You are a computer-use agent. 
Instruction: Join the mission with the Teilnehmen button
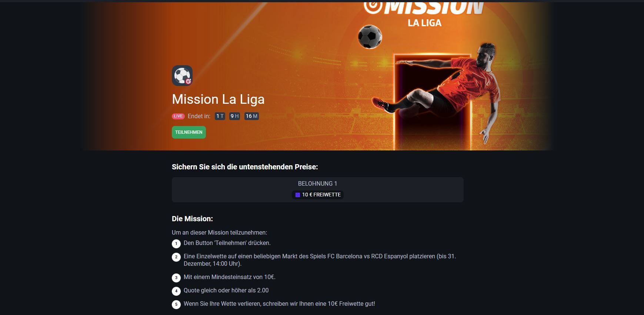point(189,132)
